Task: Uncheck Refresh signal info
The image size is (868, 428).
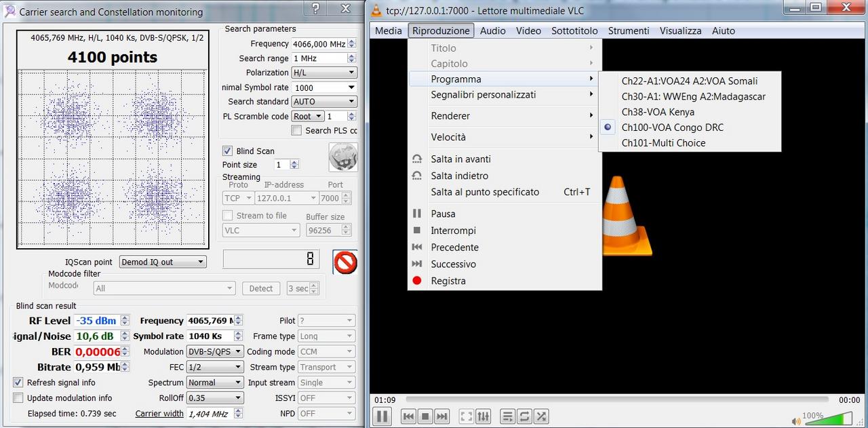Action: pos(18,383)
